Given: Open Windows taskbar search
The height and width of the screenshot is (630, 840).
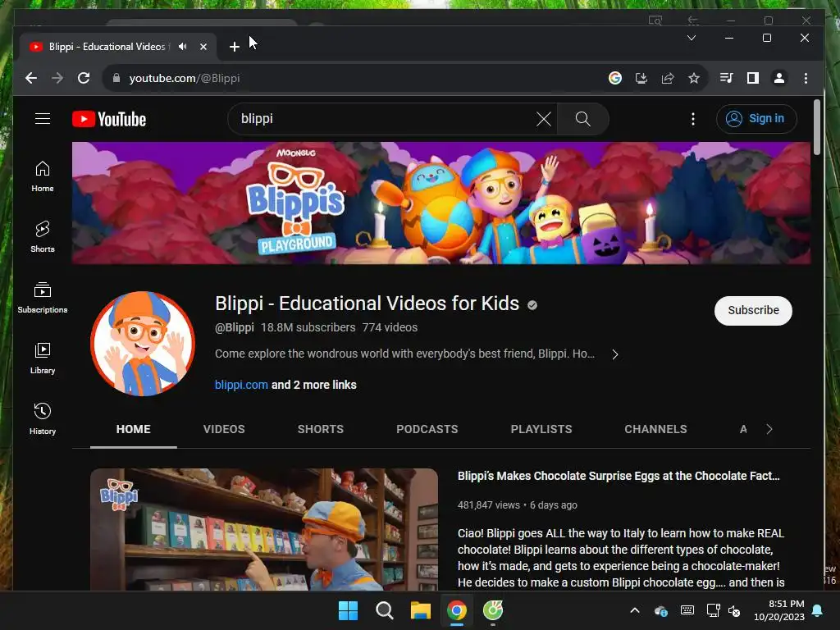Looking at the screenshot, I should coord(384,610).
